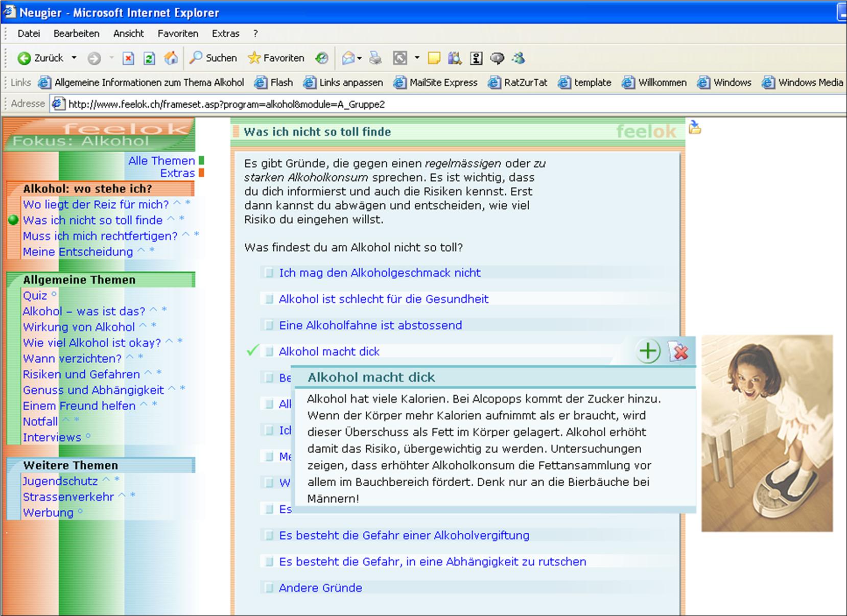Open dropdown arrow next to Forward button
The image size is (847, 616).
click(111, 58)
